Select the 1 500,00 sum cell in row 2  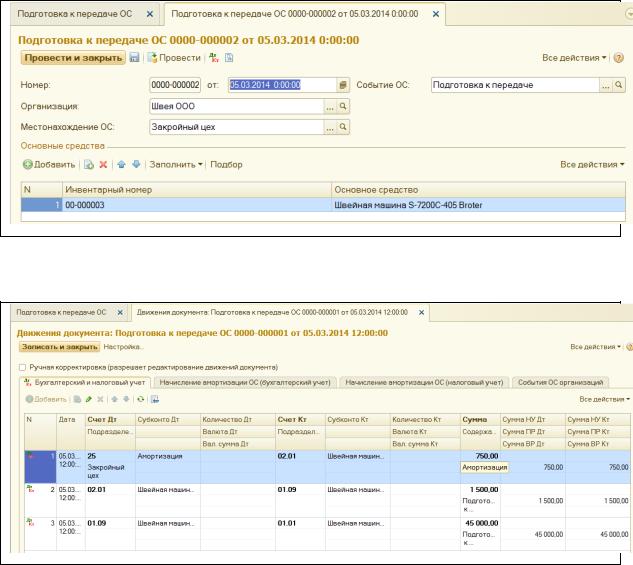[x=480, y=490]
